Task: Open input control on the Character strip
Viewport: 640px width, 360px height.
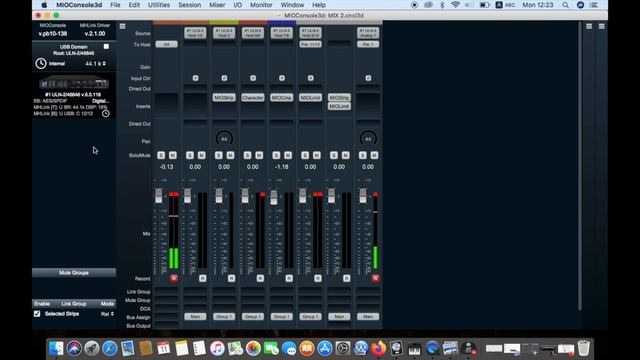Action: click(x=253, y=78)
